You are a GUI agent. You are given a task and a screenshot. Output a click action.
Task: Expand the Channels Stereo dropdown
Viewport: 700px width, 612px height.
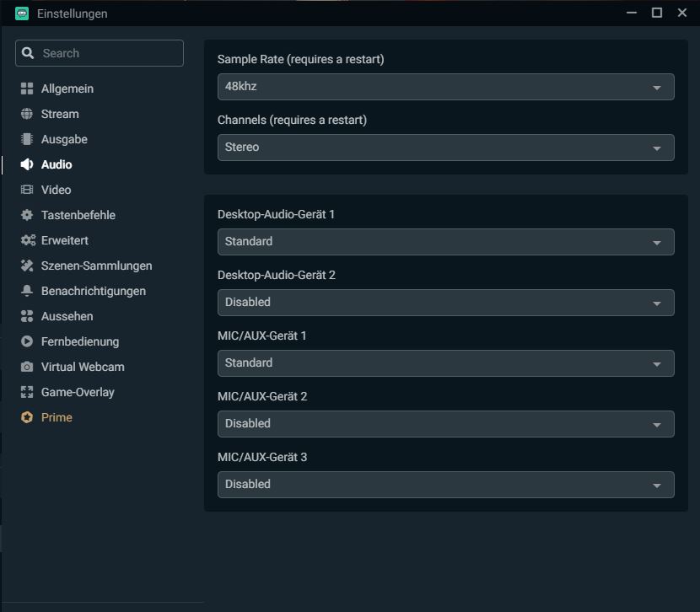pyautogui.click(x=445, y=148)
